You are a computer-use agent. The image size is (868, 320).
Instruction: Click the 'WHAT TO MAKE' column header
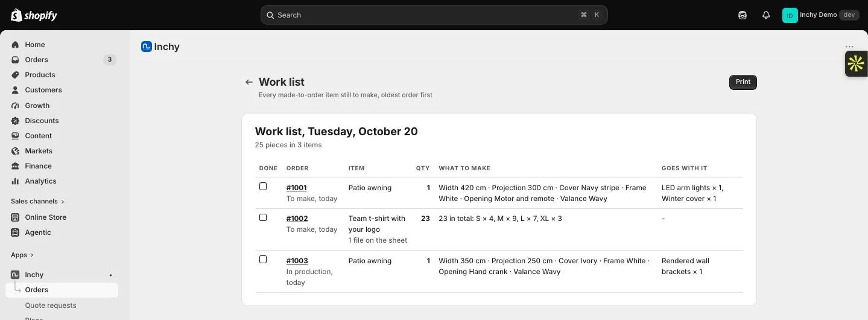[464, 168]
